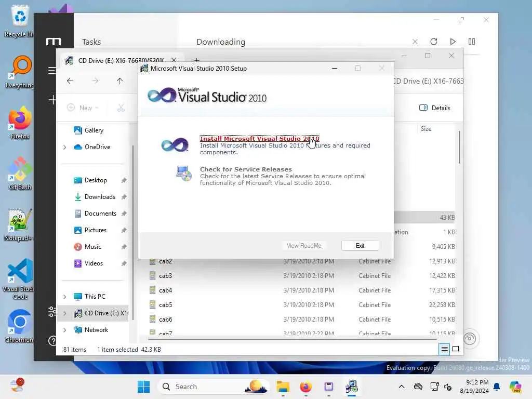Open Firefox desktop shortcut

coord(20,123)
